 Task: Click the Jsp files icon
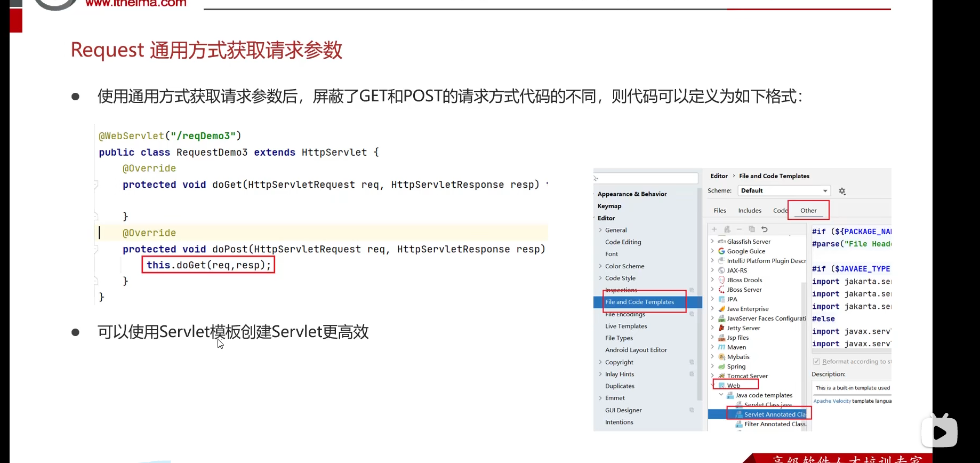coord(721,338)
